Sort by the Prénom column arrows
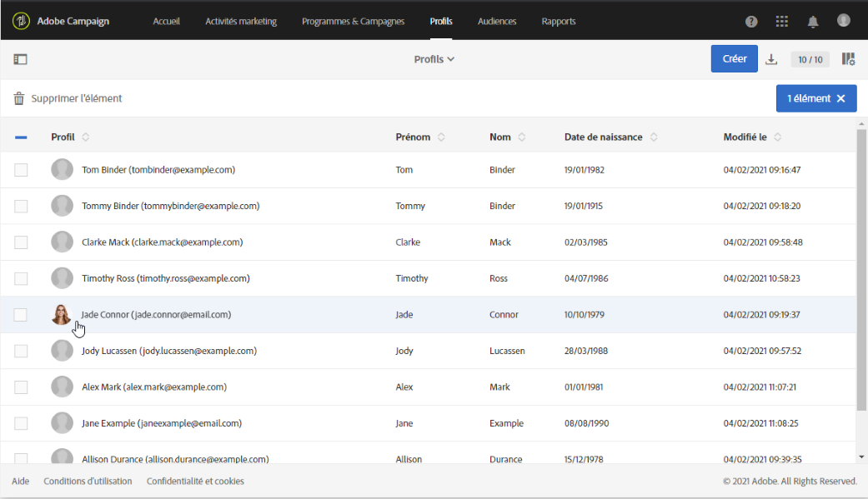Viewport: 868px width, 499px height. point(441,137)
